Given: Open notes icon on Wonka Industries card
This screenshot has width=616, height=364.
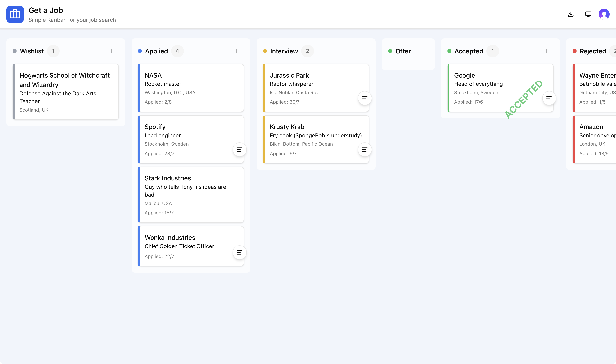Looking at the screenshot, I should 240,252.
